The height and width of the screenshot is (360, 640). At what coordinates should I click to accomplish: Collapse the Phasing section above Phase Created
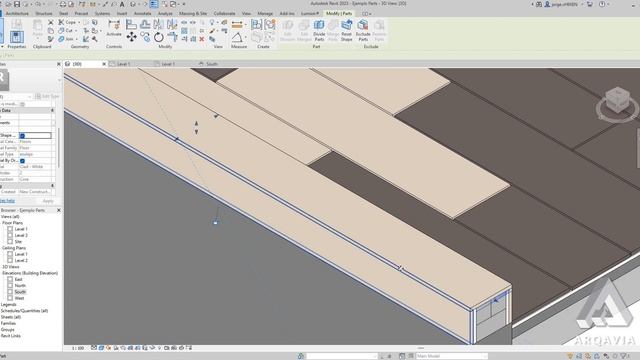tap(52, 186)
